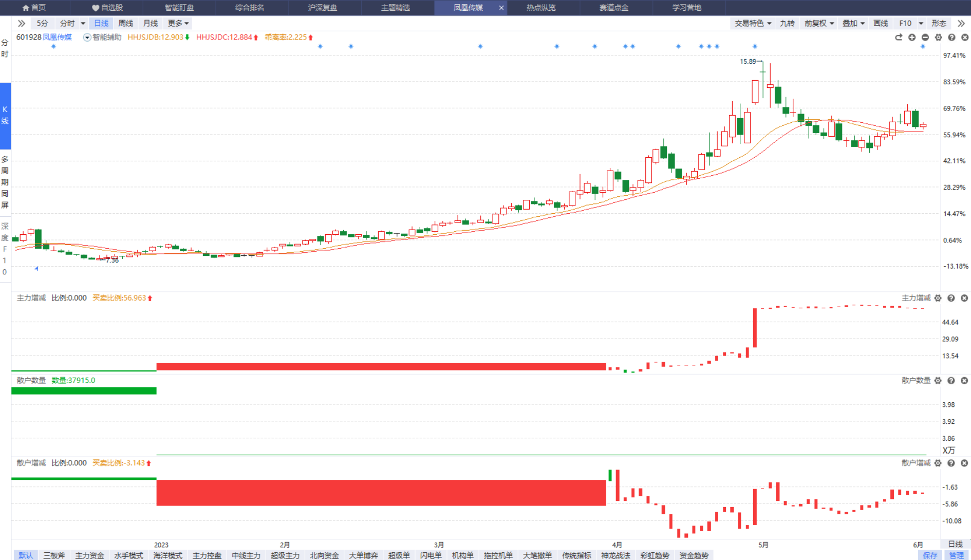Select K线 in the left sidebar
The width and height of the screenshot is (971, 560).
coord(5,116)
